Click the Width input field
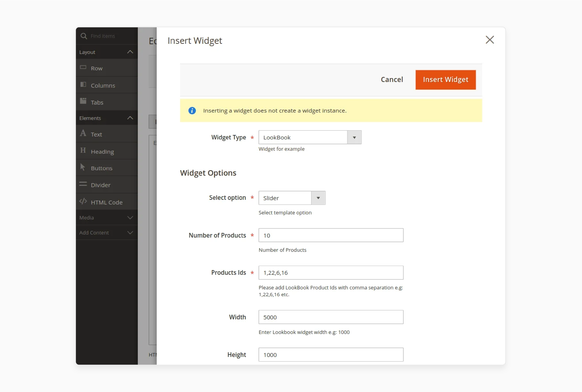Image resolution: width=582 pixels, height=392 pixels. tap(331, 317)
